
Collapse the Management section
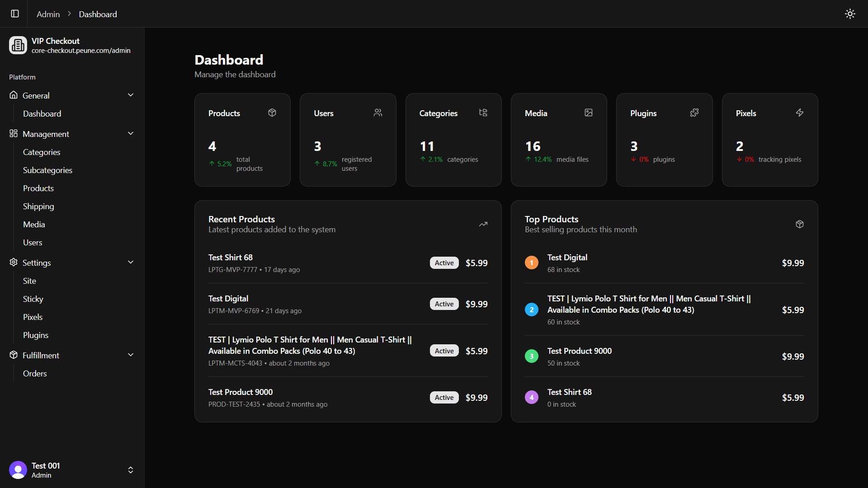tap(131, 133)
